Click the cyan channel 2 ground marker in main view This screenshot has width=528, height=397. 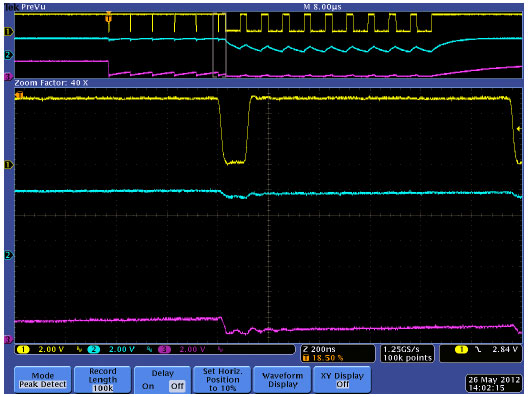(8, 255)
